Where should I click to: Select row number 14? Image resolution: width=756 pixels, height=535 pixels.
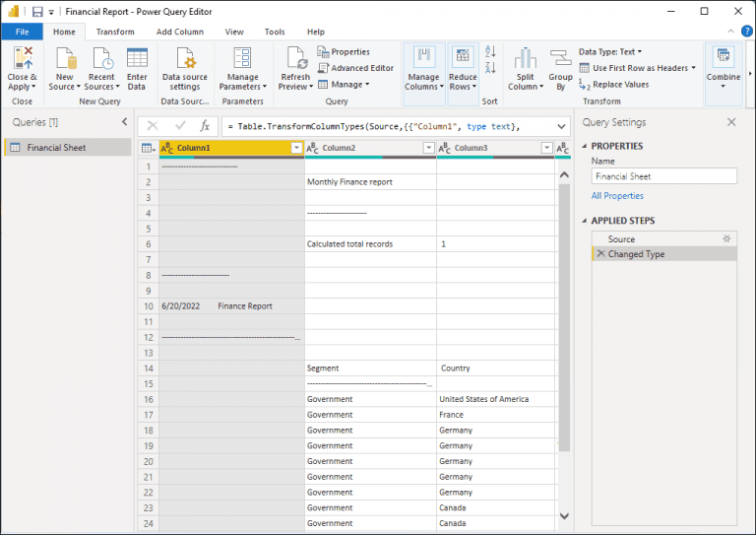tap(148, 368)
